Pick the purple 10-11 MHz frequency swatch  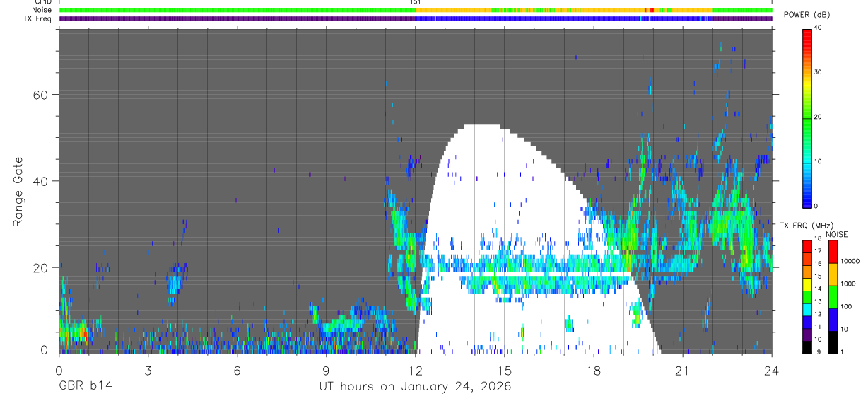click(807, 334)
